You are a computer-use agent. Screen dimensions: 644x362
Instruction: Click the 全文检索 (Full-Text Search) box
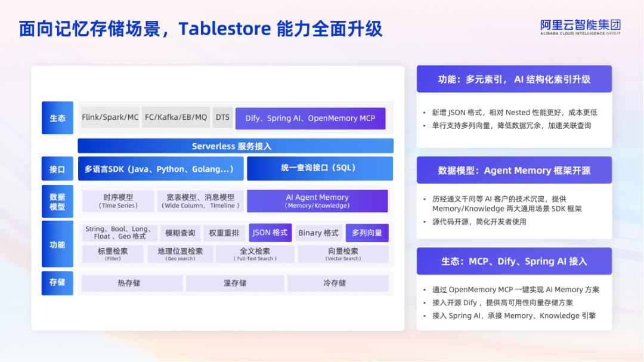tap(255, 254)
